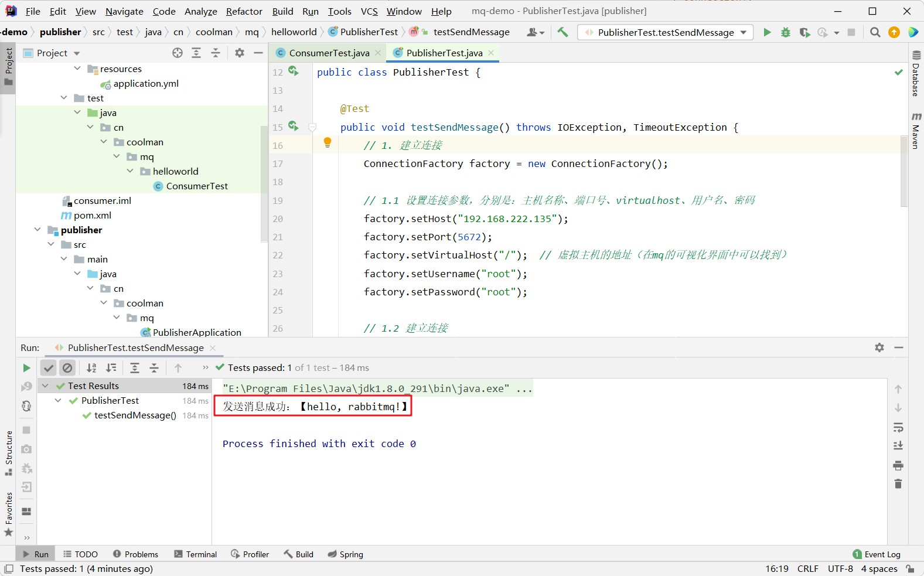Toggle Show Passed tests checkmark button
Viewport: 924px width, 576px height.
coord(49,368)
